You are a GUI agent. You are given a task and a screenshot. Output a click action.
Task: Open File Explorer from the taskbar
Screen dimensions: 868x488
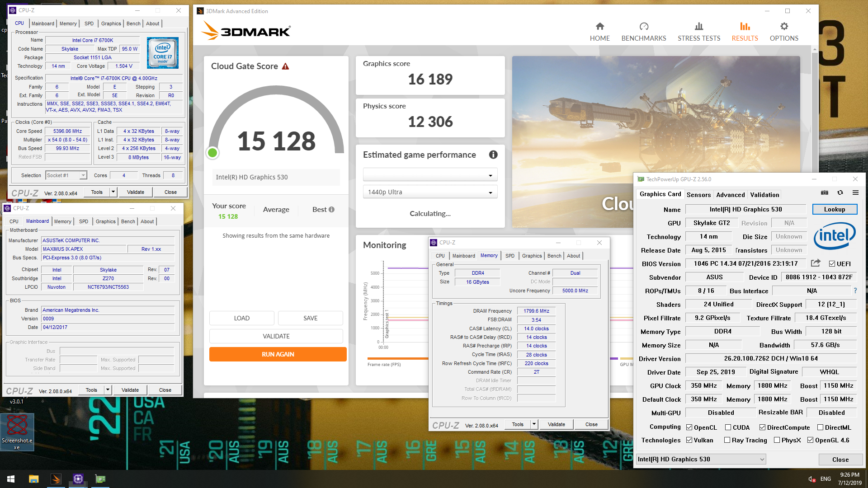(33, 479)
